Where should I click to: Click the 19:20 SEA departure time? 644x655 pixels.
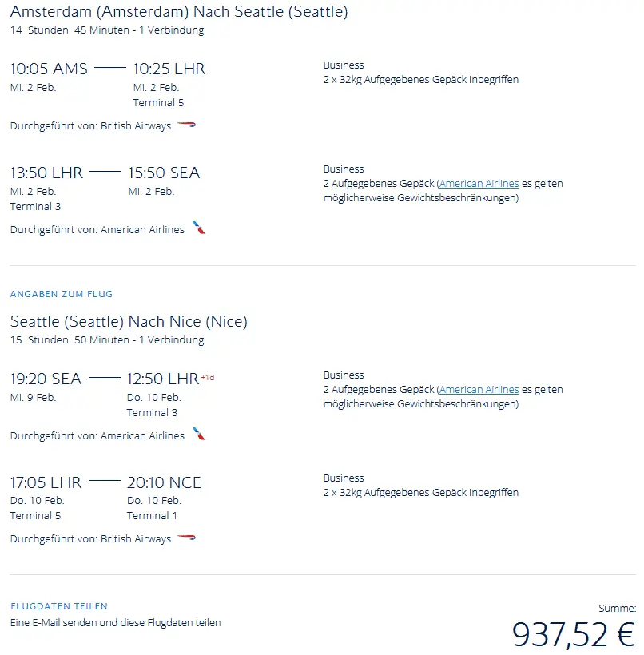point(46,379)
